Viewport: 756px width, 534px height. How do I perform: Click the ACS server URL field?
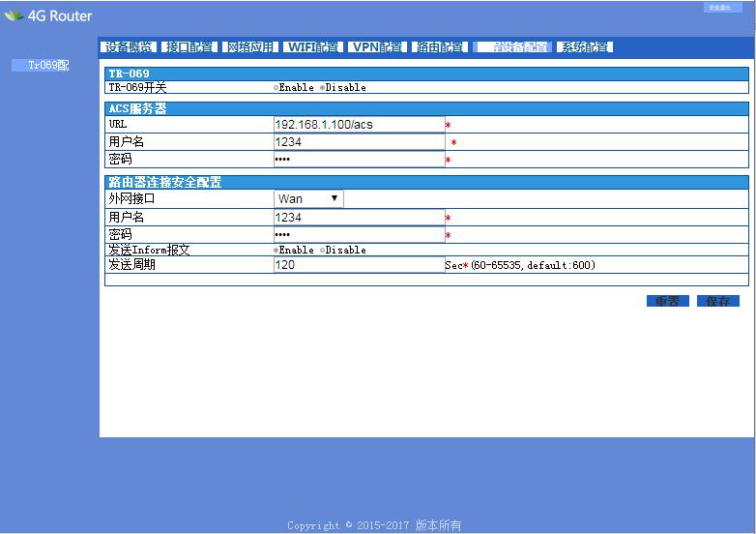click(359, 125)
